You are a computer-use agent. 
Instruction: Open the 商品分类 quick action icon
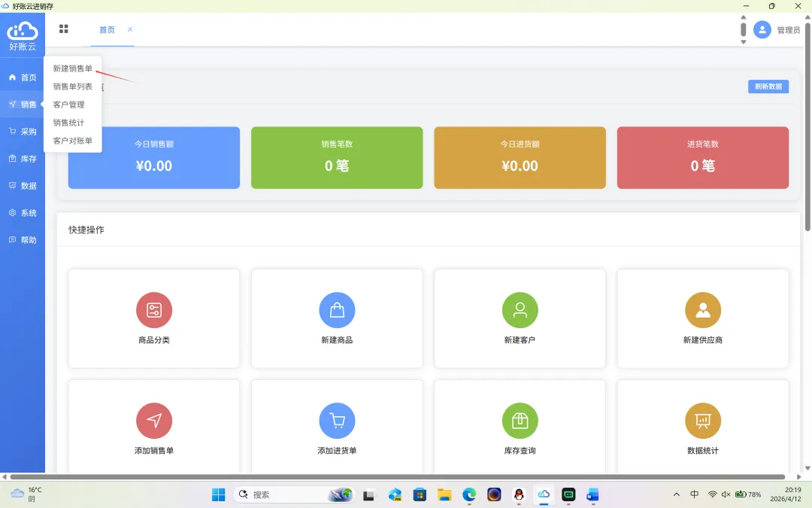tap(154, 310)
